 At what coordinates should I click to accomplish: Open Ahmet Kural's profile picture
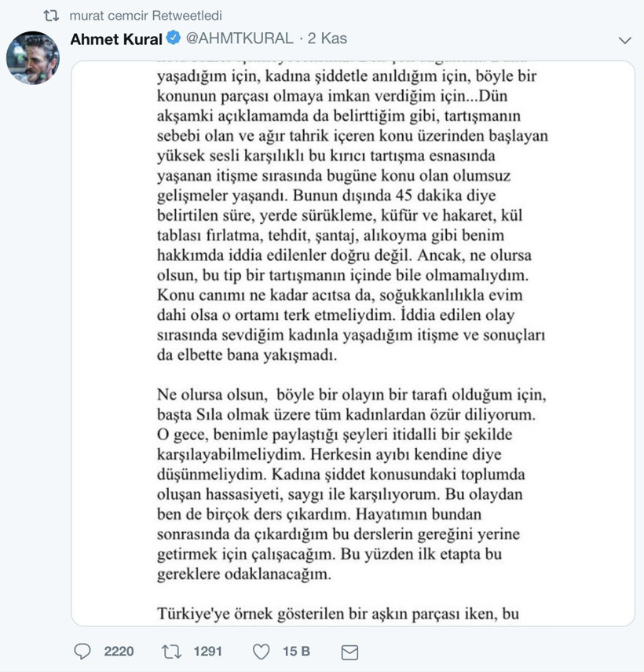pos(33,57)
